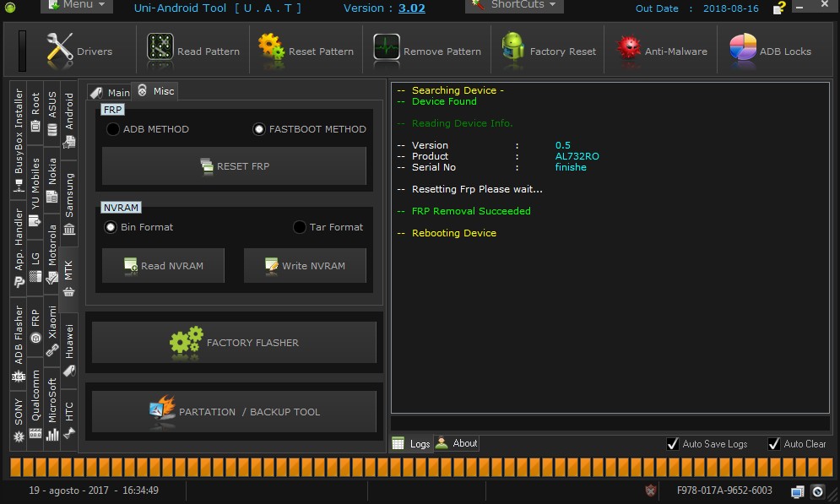Open the Anti-Malware tool
Image resolution: width=840 pixels, height=504 pixels.
661,51
